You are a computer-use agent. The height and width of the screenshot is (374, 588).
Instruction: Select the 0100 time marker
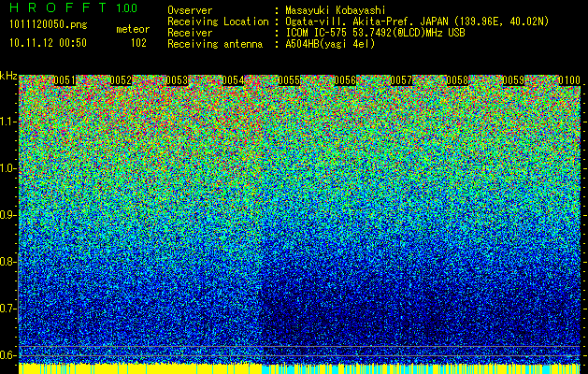(569, 80)
